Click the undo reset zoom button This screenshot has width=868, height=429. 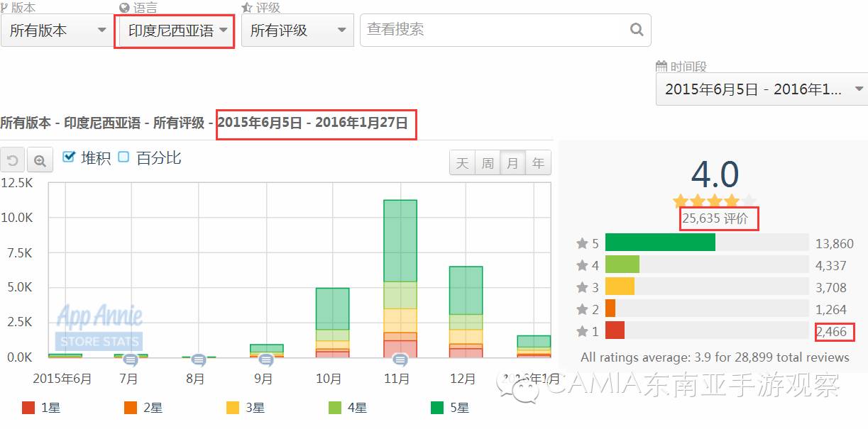[x=12, y=160]
